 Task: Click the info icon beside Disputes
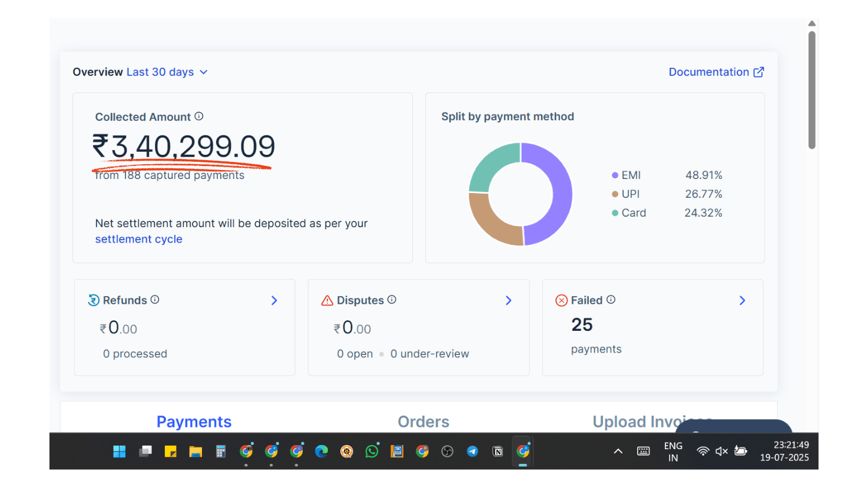pyautogui.click(x=392, y=300)
